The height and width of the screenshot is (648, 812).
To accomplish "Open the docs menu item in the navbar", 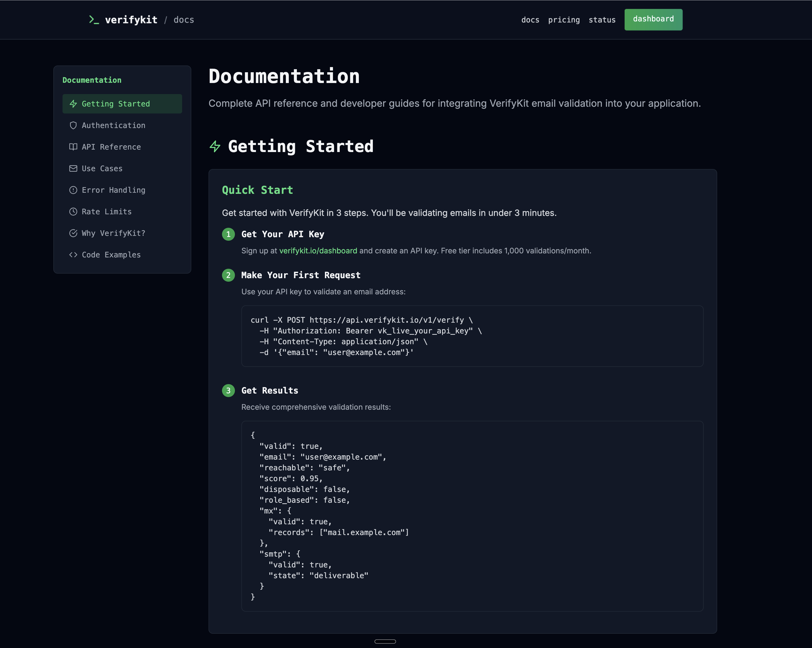I will 530,20.
